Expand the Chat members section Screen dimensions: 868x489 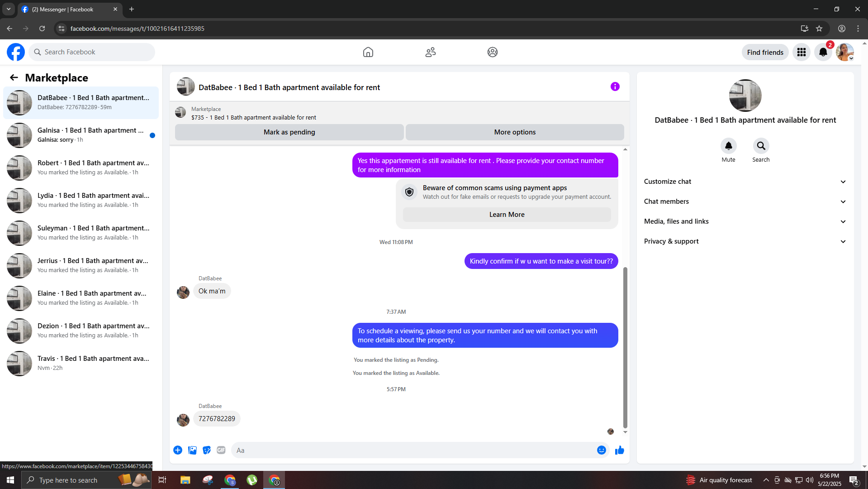(x=745, y=201)
